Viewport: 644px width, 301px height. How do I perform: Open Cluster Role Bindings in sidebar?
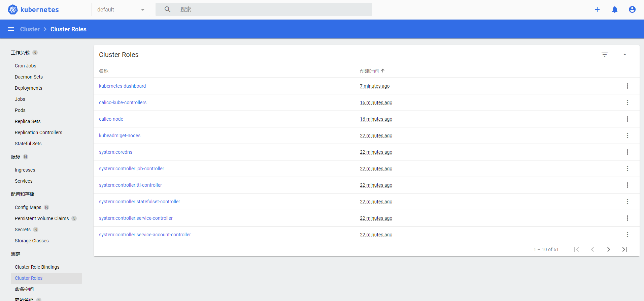pyautogui.click(x=37, y=267)
